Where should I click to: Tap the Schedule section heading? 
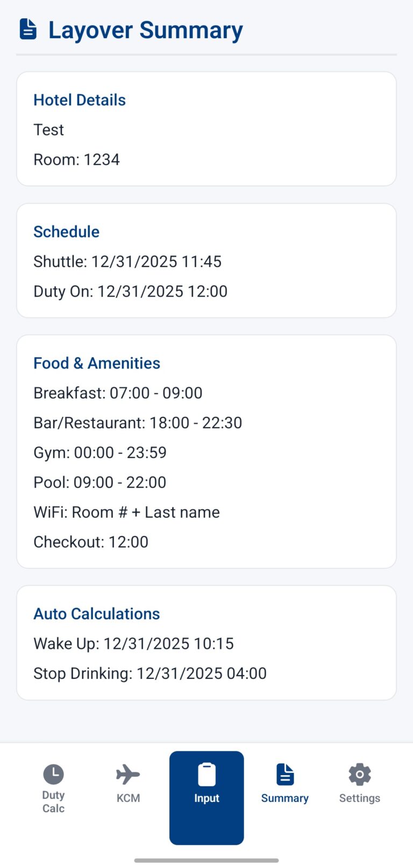(67, 232)
